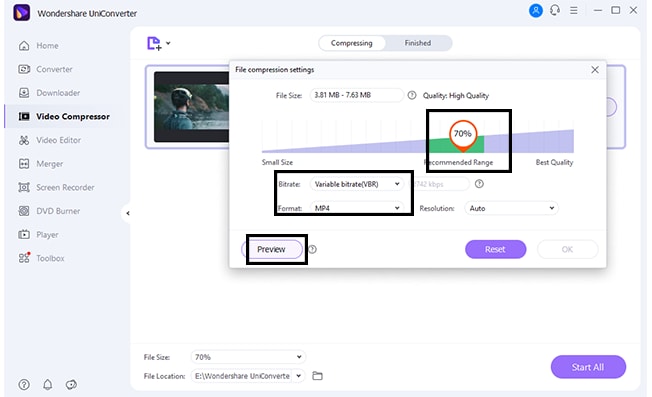The width and height of the screenshot is (652, 397).
Task: Expand the bottom File Size 70% dropdown
Action: (x=248, y=357)
